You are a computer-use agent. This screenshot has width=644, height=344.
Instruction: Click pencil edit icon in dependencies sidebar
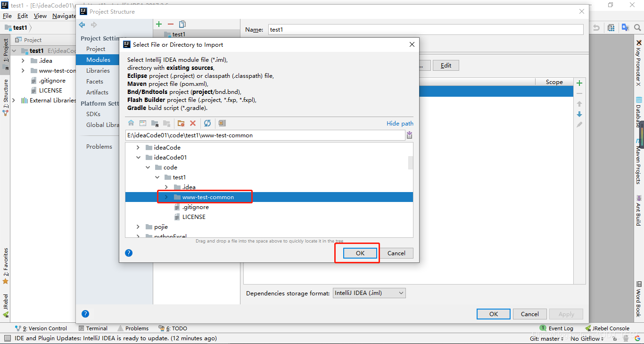pos(579,125)
